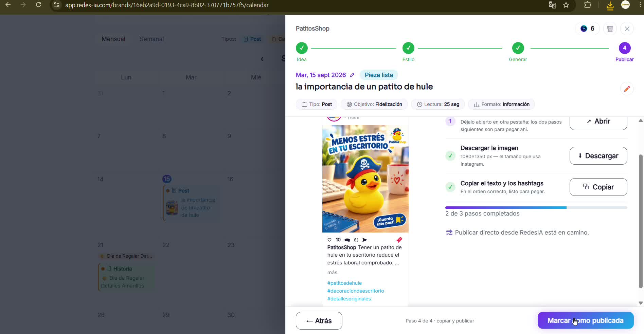Go to previous month in calendar
This screenshot has width=644, height=334.
coord(262,59)
